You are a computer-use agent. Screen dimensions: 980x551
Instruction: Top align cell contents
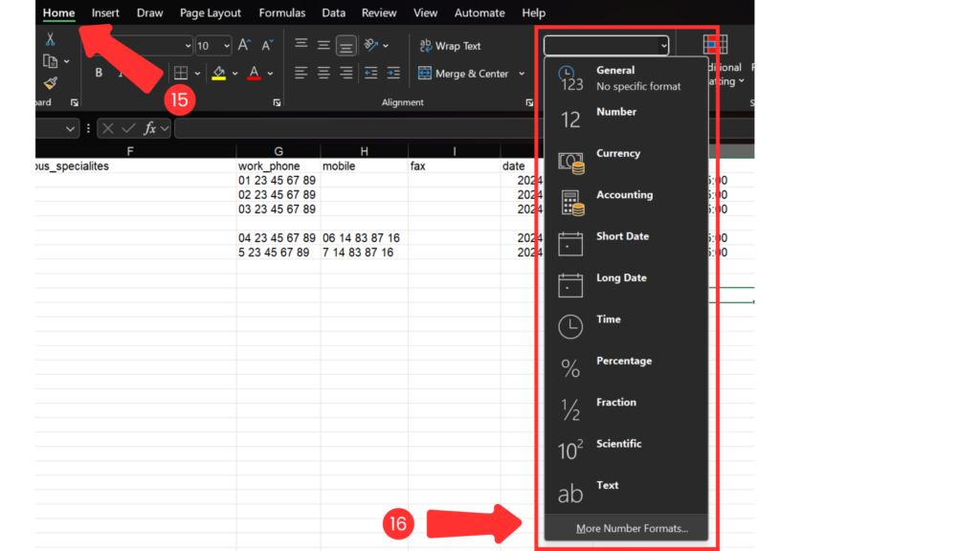coord(301,44)
